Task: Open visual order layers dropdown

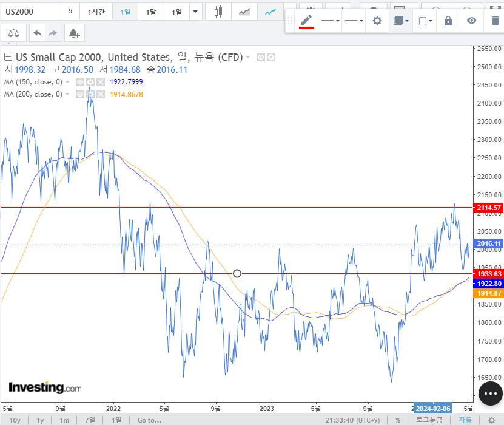Action: tap(401, 21)
